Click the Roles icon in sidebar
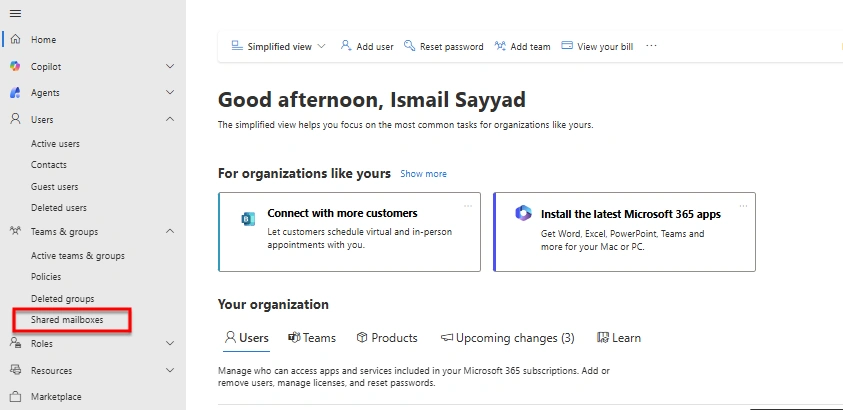Viewport: 843px width, 410px height. point(15,343)
